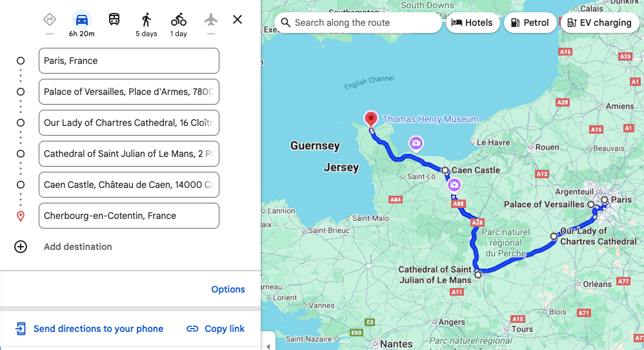Select cycling travel mode

pyautogui.click(x=179, y=19)
